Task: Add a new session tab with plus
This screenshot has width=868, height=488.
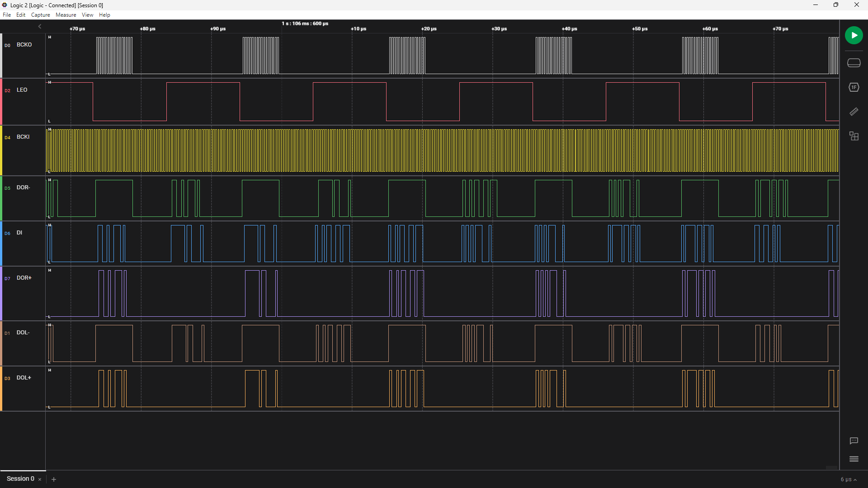Action: tap(54, 479)
